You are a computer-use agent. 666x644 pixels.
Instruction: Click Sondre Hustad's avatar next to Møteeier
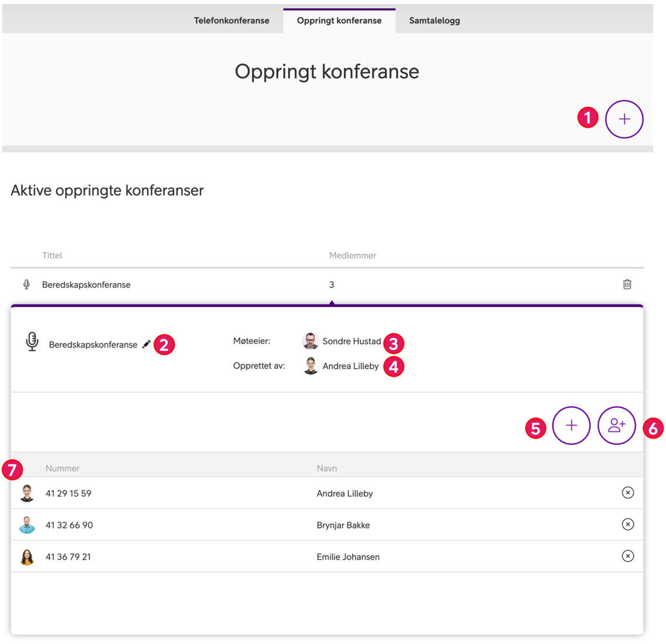click(x=310, y=340)
